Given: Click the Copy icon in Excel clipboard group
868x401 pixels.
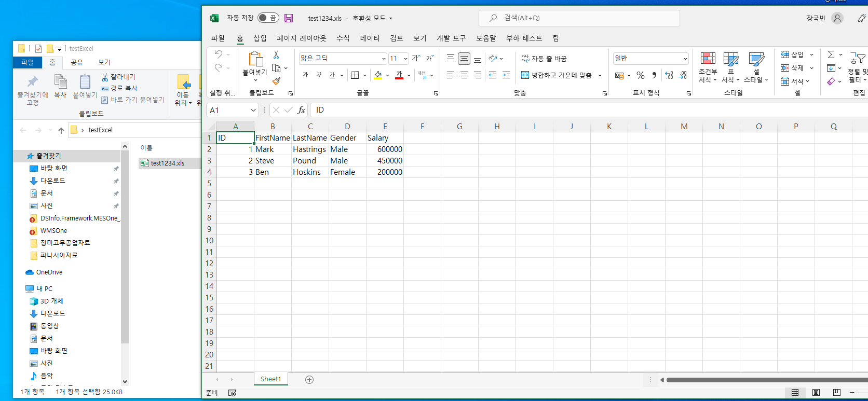Looking at the screenshot, I should (276, 68).
